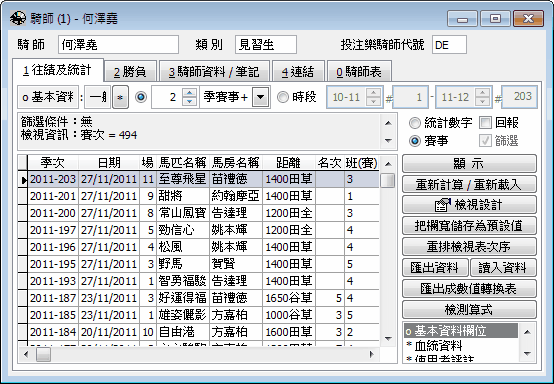554x384 pixels.
Task: Enable the 回報 checkbox
Action: (x=485, y=123)
